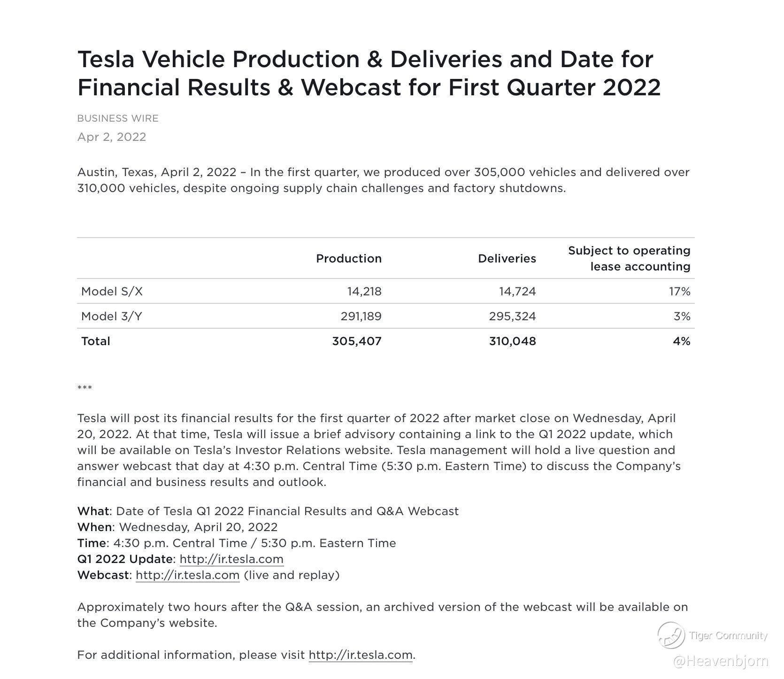
Task: Open the Webcast ir.tesla.com link
Action: click(x=187, y=575)
